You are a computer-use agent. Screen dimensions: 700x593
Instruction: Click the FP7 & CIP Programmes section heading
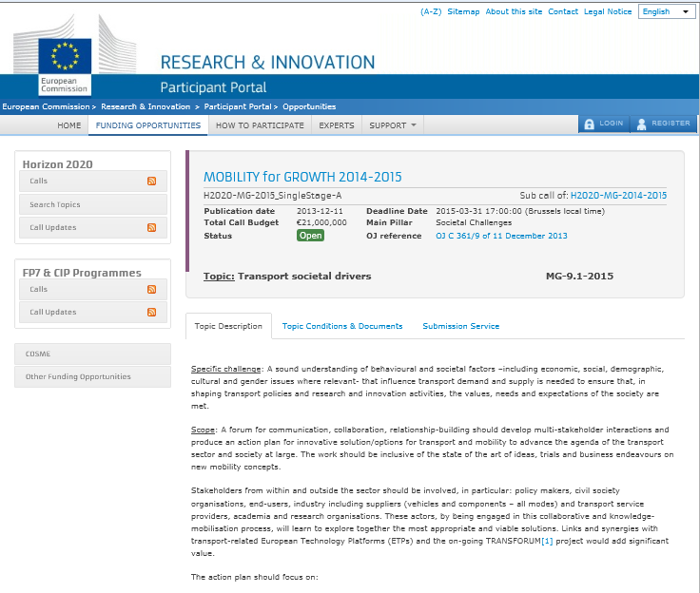click(x=82, y=273)
